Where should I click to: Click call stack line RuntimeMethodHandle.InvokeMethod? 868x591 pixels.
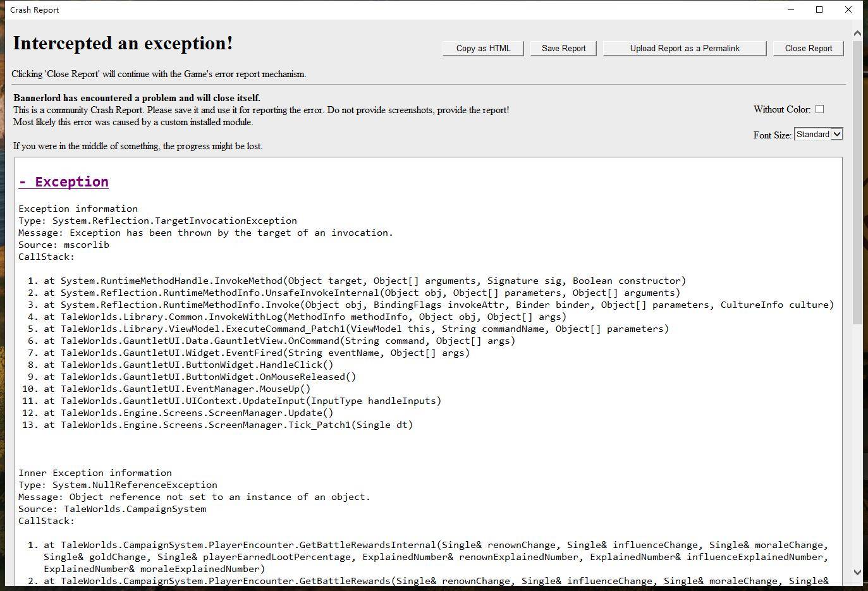(365, 281)
